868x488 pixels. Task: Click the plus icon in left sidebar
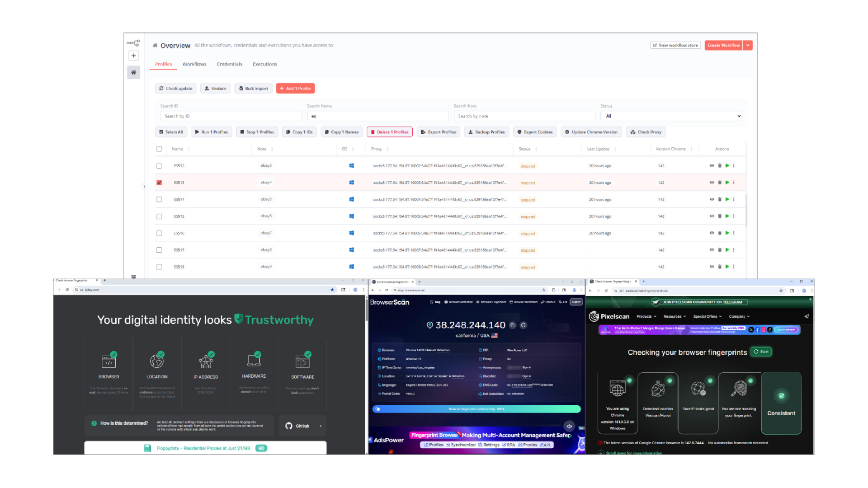pyautogui.click(x=133, y=56)
